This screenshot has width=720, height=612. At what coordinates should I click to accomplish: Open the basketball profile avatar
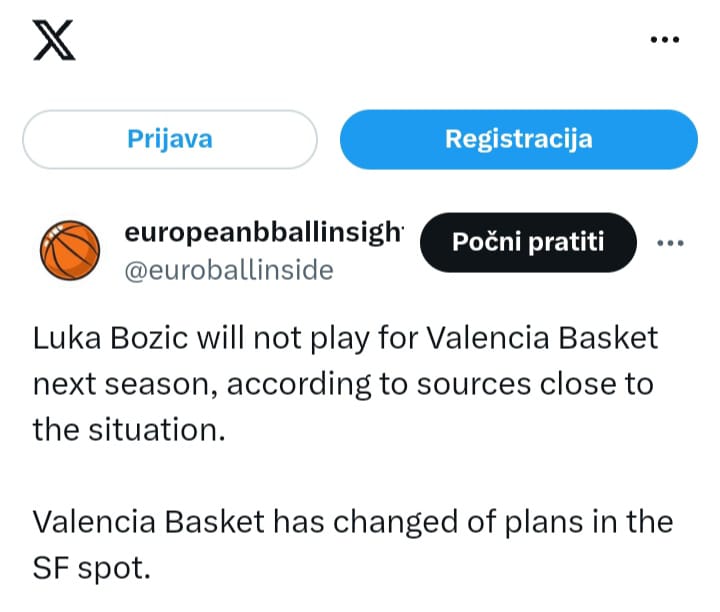click(x=70, y=251)
